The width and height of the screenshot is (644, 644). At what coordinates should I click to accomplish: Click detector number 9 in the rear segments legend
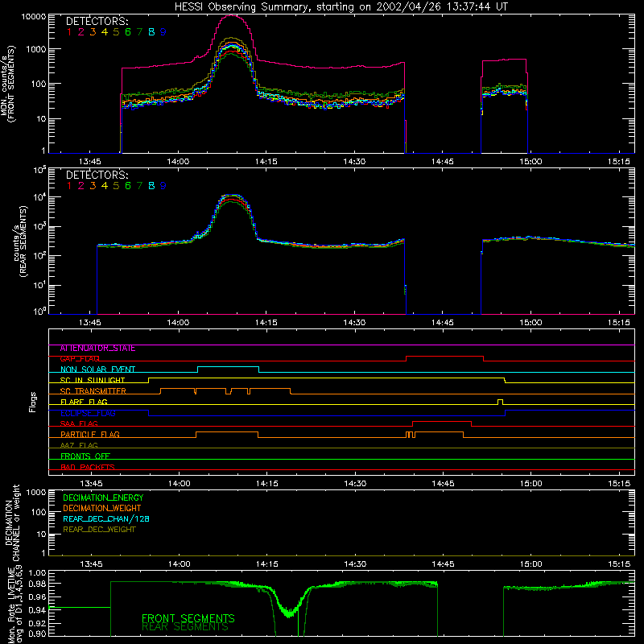(163, 186)
